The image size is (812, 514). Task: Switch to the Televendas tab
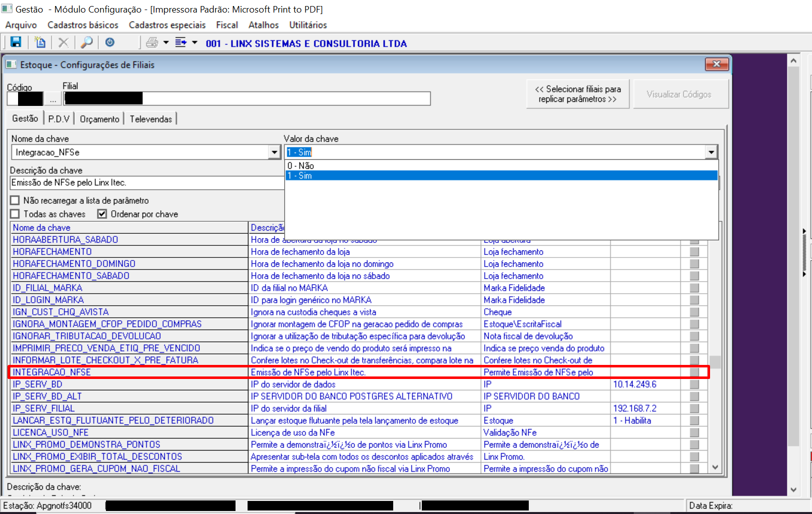(151, 119)
